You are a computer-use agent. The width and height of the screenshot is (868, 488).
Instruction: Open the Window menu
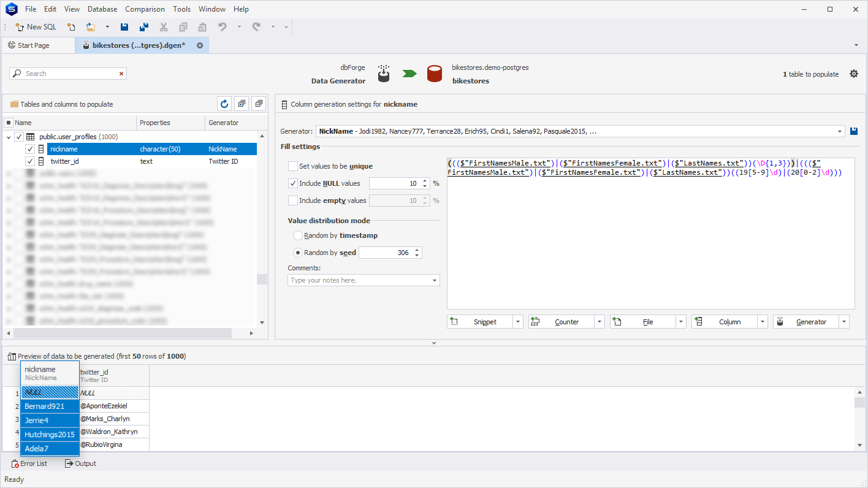click(x=212, y=9)
